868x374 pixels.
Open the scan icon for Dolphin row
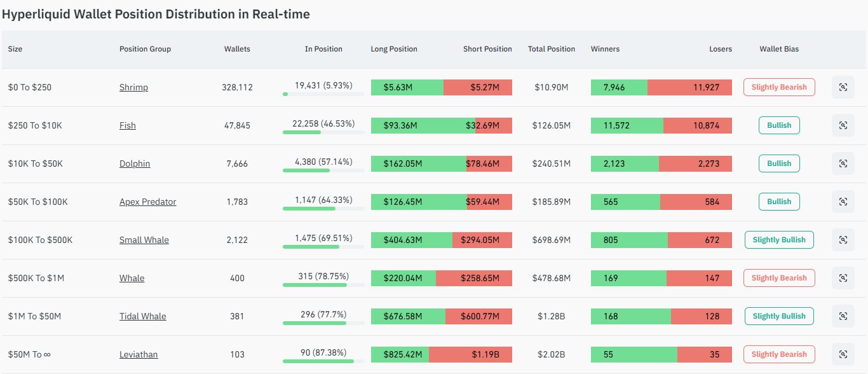pyautogui.click(x=843, y=163)
